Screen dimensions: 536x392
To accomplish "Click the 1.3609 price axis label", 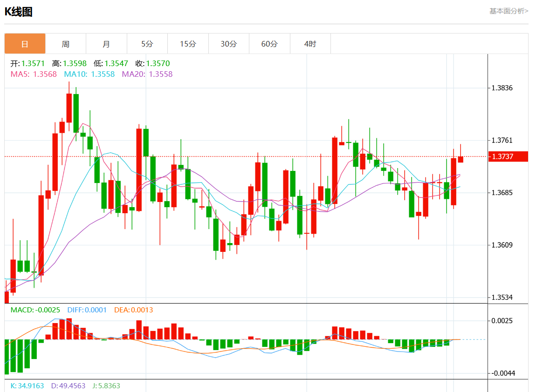I will click(502, 245).
